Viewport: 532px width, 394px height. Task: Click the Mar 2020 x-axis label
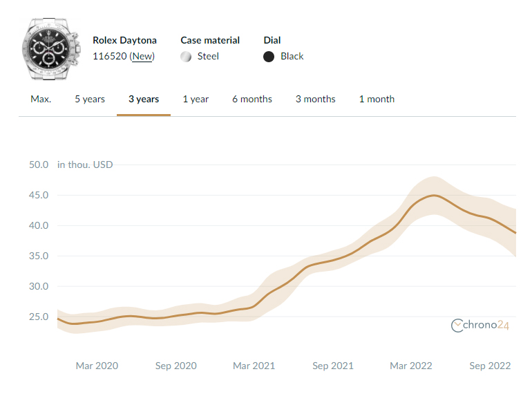tap(97, 366)
